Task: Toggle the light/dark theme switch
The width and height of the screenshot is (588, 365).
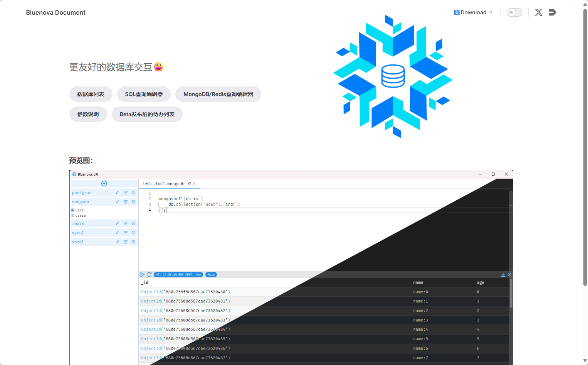Action: (x=514, y=12)
